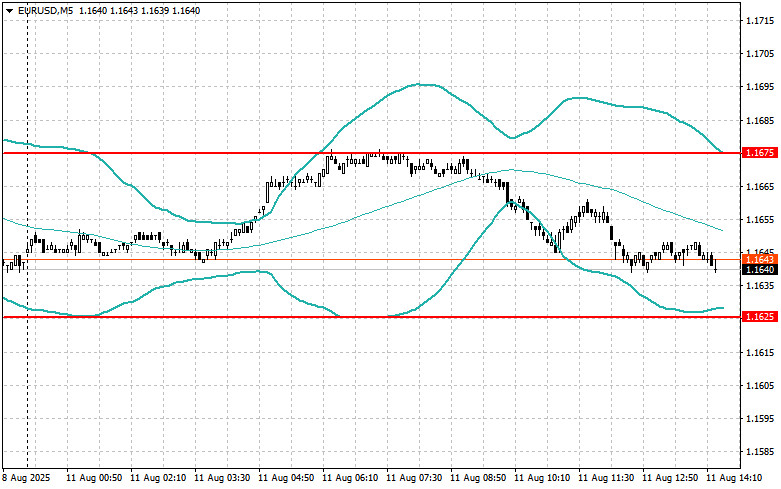Click the 11 Aug 11:30 time label
This screenshot has width=781, height=489.
(x=606, y=478)
